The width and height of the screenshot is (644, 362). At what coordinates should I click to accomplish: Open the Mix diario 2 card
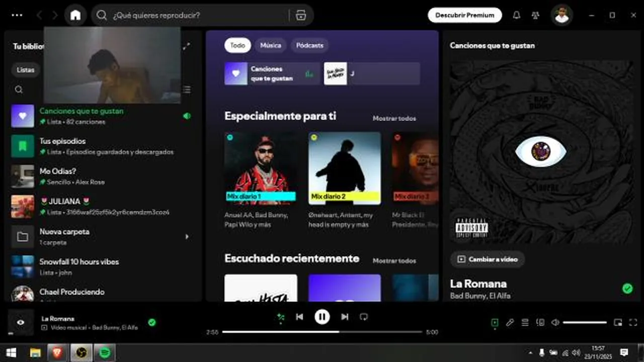coord(345,180)
